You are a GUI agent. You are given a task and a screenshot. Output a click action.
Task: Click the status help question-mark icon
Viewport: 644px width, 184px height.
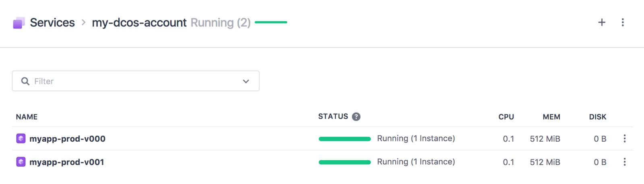click(x=356, y=117)
